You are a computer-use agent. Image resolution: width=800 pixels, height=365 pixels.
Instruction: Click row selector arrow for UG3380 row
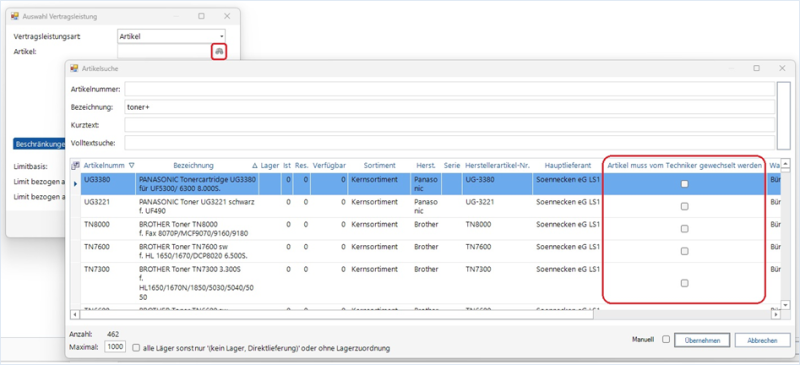pos(76,184)
